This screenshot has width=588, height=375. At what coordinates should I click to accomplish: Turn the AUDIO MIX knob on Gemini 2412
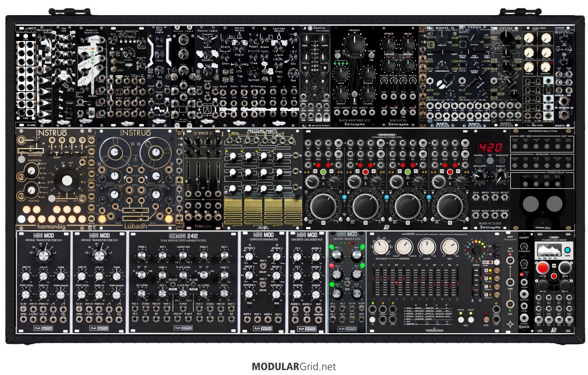(183, 256)
